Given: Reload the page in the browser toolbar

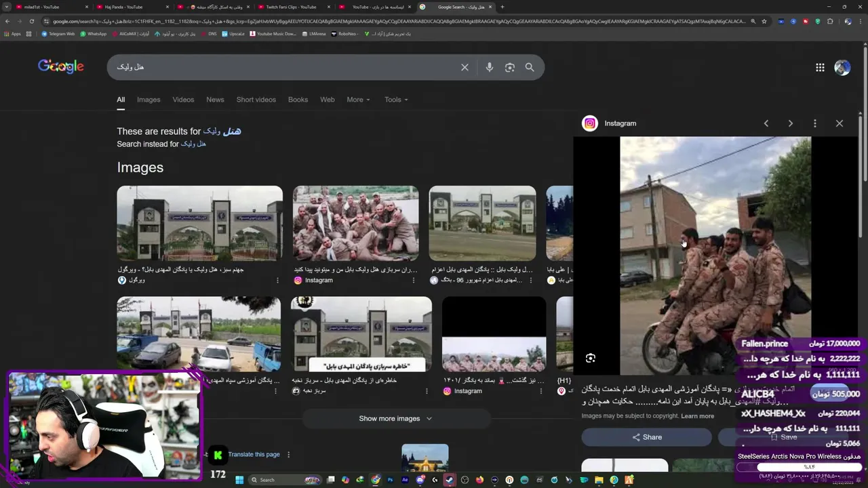Looking at the screenshot, I should coord(32,21).
